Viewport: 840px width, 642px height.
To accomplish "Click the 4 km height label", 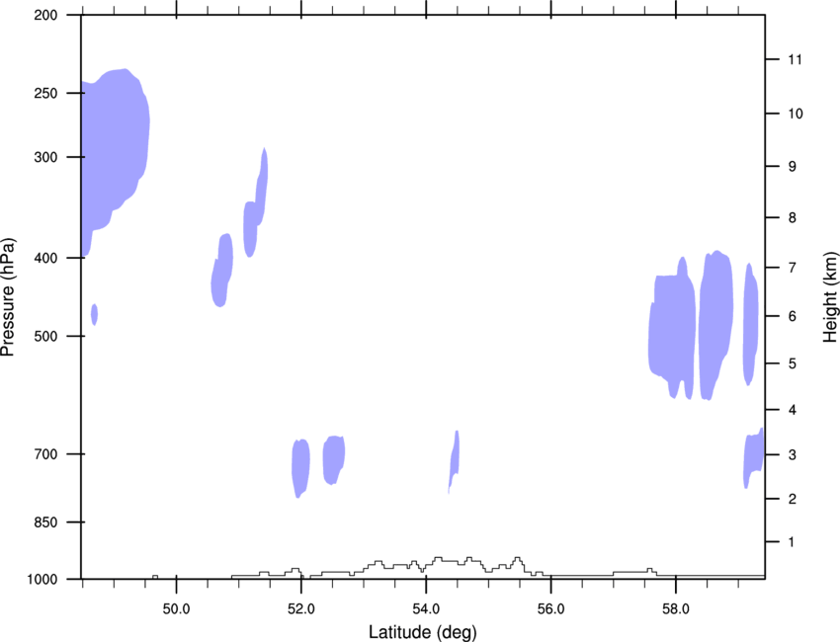I will (793, 410).
